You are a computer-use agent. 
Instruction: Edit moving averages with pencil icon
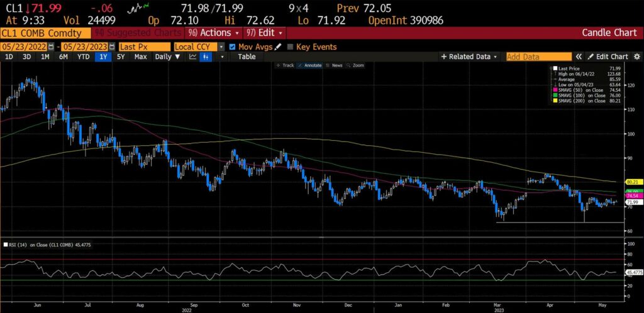279,47
